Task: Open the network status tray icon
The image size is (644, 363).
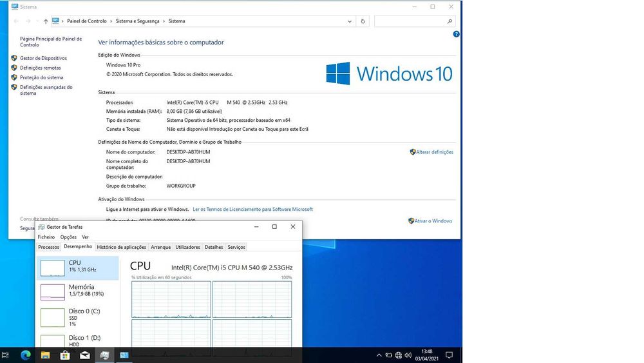Action: point(399,355)
